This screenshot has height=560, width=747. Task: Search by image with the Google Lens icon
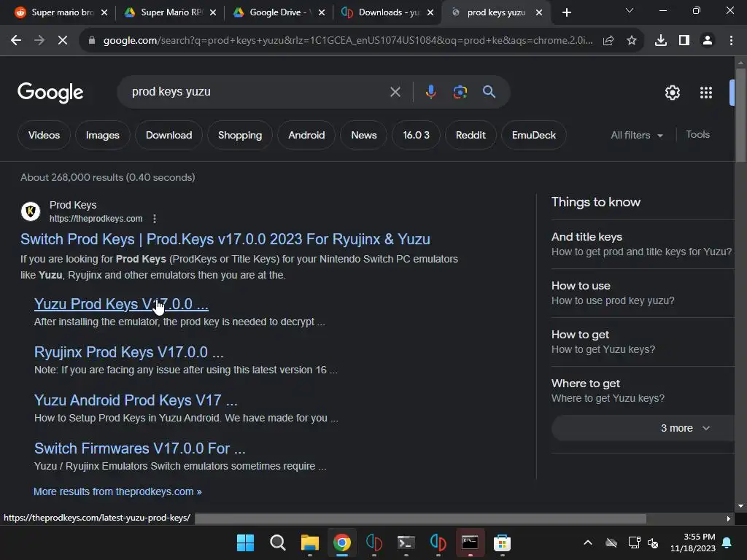460,91
